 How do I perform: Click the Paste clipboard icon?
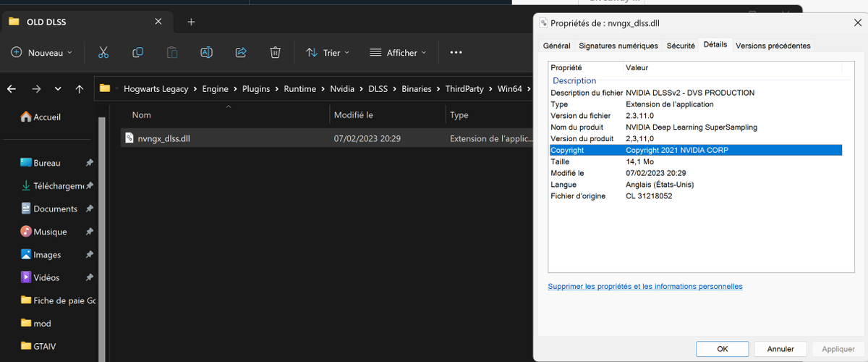(172, 52)
